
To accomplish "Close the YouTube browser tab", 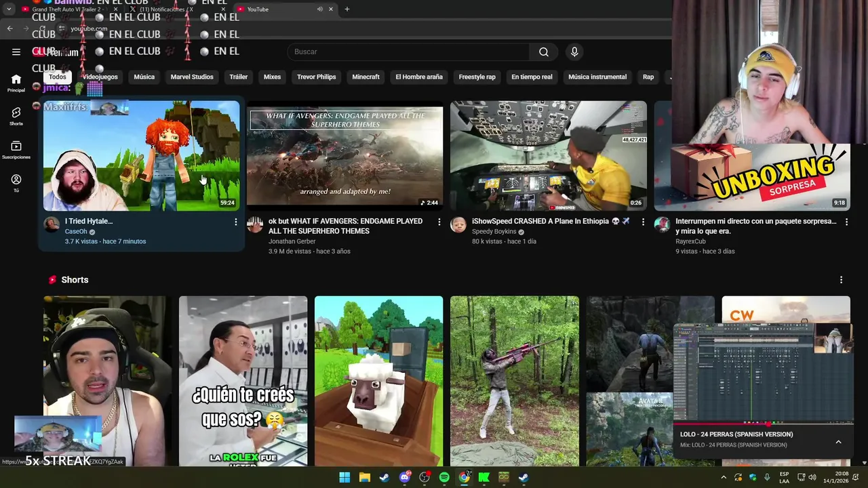I will 331,9.
